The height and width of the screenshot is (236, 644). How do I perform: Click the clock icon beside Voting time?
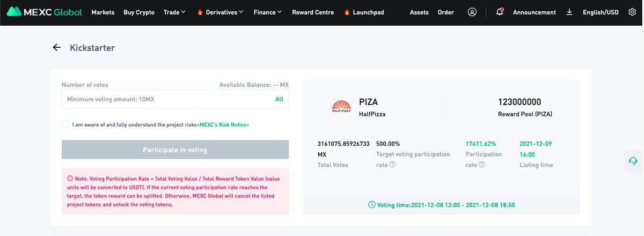(x=372, y=204)
